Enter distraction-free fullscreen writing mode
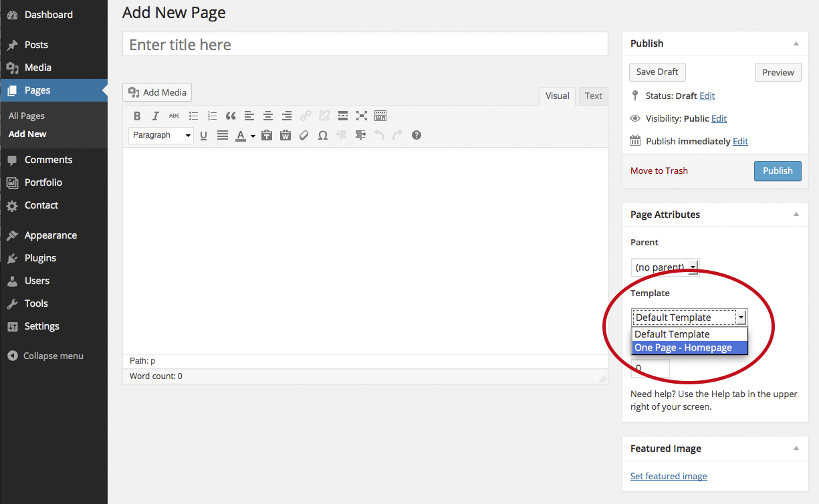Screen dimensions: 819x504 coord(362,116)
